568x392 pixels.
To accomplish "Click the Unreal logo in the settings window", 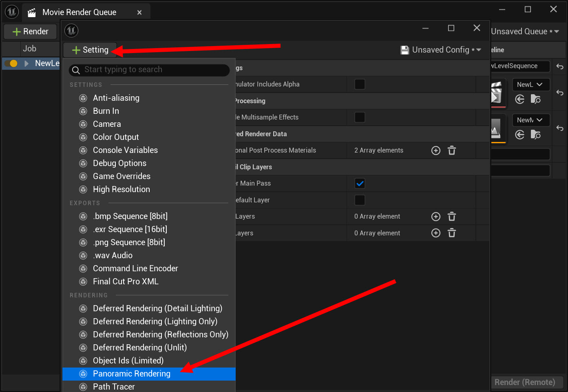I will (71, 31).
